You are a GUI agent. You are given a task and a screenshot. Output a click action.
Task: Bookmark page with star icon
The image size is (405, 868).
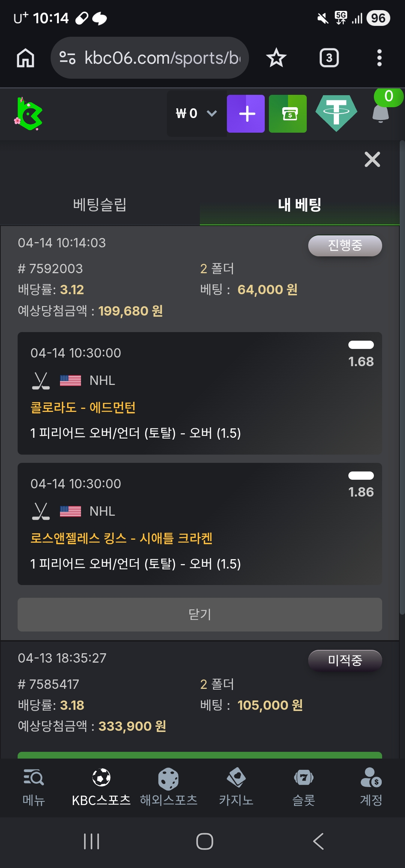276,58
